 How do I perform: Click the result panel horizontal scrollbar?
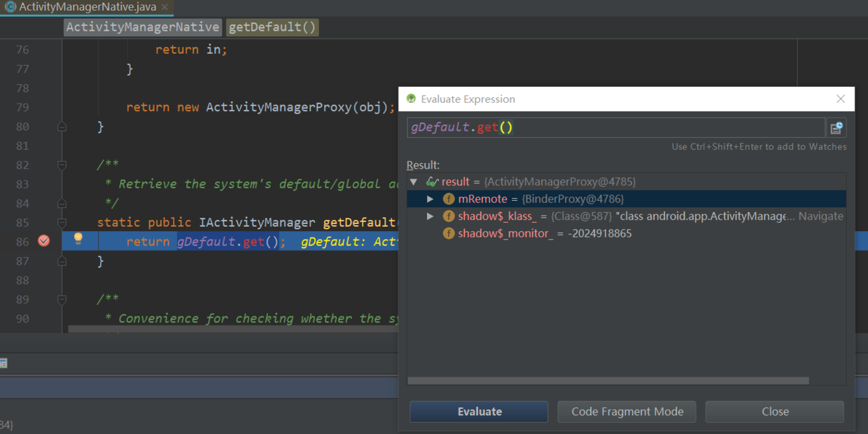tap(608, 381)
